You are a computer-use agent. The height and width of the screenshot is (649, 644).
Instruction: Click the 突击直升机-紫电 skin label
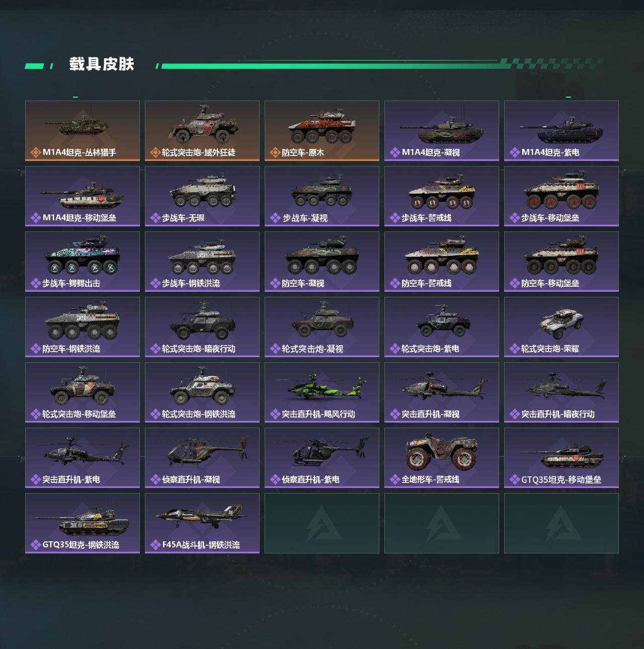click(71, 479)
